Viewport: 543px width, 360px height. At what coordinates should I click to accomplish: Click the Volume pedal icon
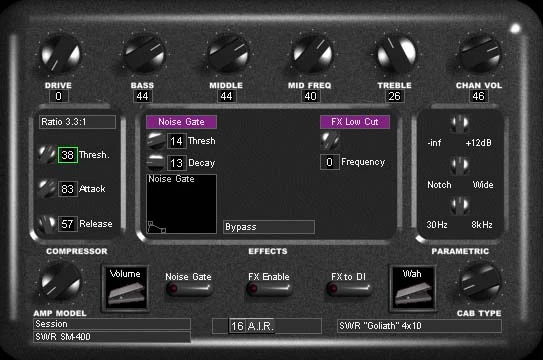coord(125,288)
